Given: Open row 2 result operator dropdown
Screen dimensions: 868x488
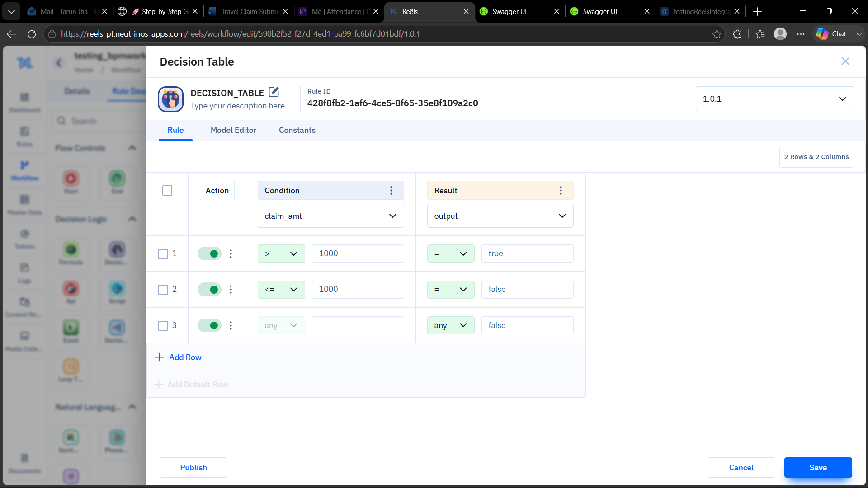Looking at the screenshot, I should [451, 289].
